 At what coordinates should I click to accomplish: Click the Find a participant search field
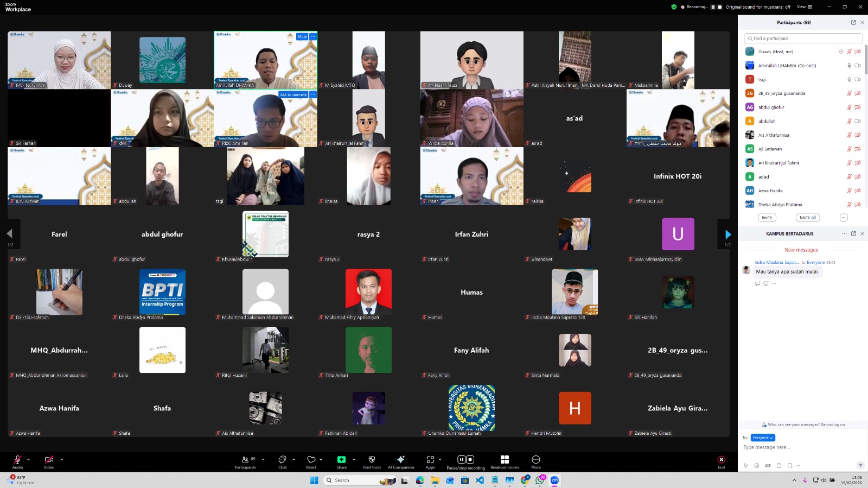803,39
